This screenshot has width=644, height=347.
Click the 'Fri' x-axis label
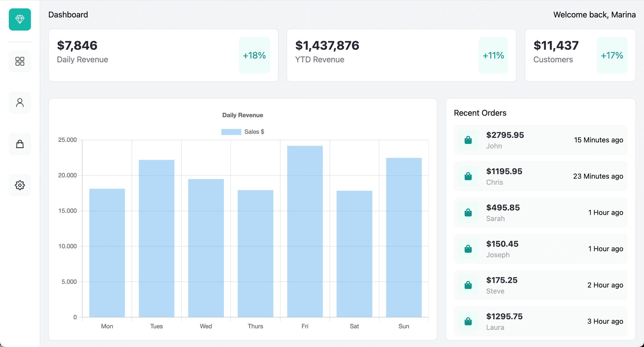coord(305,326)
